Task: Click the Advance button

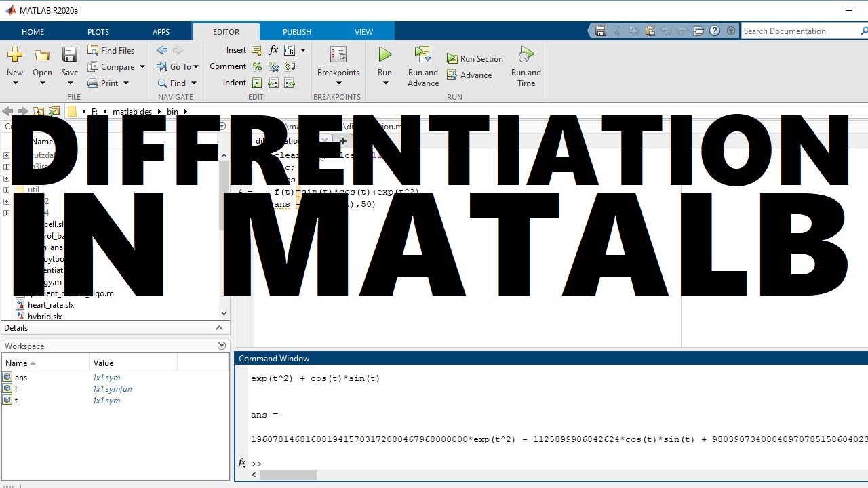Action: click(x=469, y=75)
